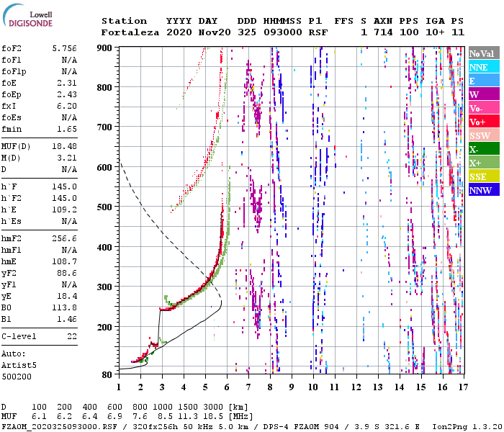Click the foF1 label
This screenshot has width=504, height=432.
coord(12,60)
